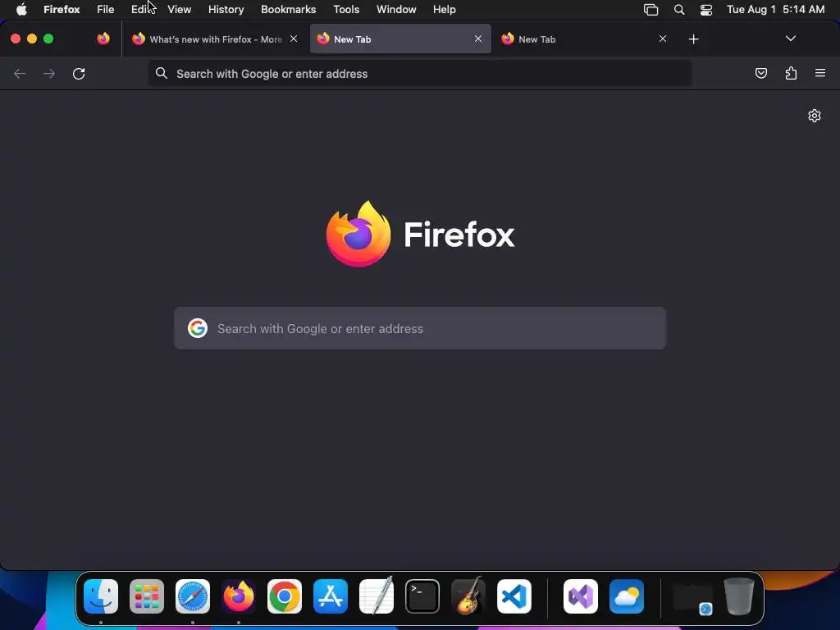Launch Terminal from the Dock
The image size is (840, 630).
pos(422,596)
